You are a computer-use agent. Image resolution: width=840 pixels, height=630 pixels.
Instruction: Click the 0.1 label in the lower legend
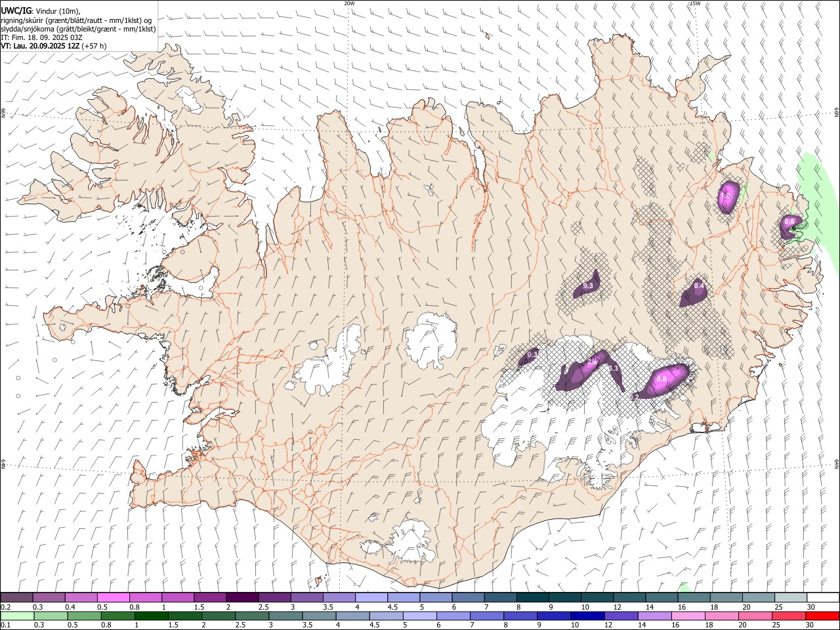(5, 625)
